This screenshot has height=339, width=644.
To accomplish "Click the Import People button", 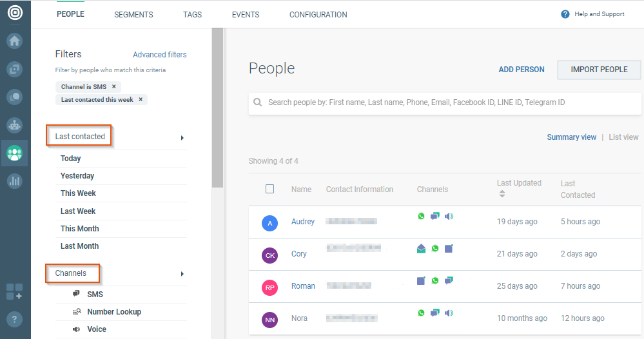I will tap(599, 70).
